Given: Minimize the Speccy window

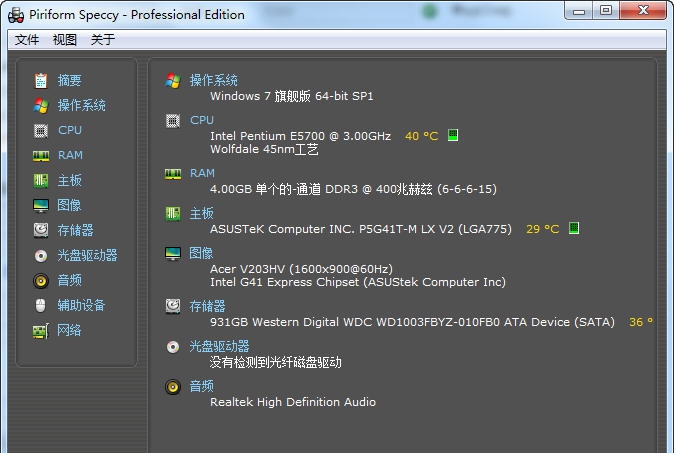Looking at the screenshot, I should pyautogui.click(x=579, y=11).
